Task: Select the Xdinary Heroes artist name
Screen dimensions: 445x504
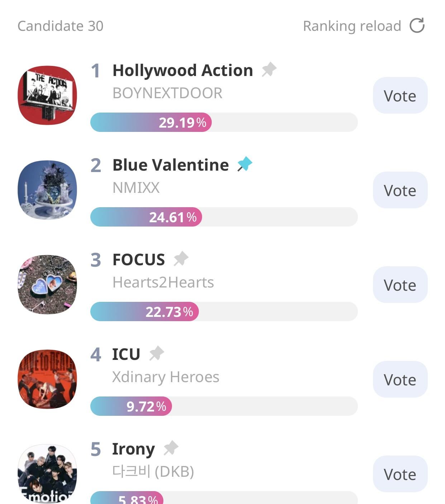Action: coord(166,377)
